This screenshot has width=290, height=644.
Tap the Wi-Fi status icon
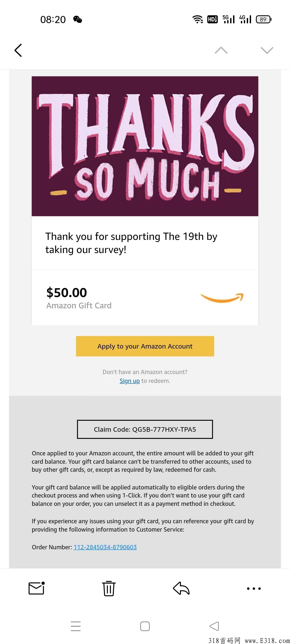point(198,19)
